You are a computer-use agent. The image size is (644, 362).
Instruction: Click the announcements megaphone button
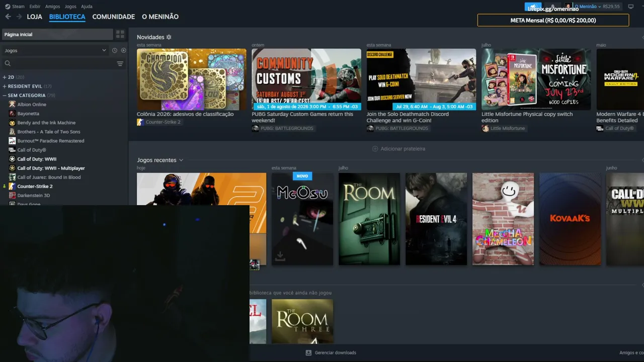tap(533, 7)
